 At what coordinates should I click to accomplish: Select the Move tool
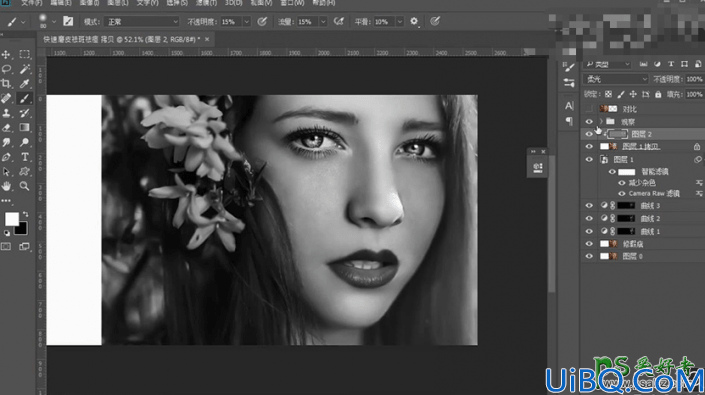(x=6, y=55)
